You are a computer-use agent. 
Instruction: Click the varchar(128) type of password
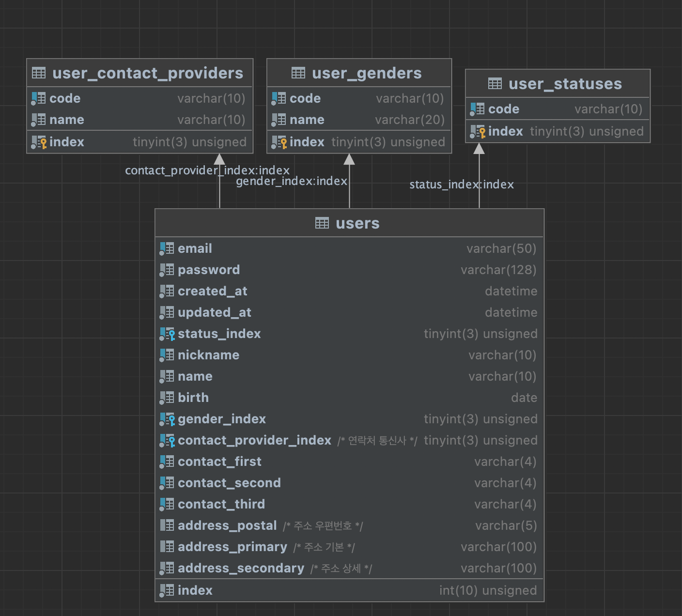498,270
